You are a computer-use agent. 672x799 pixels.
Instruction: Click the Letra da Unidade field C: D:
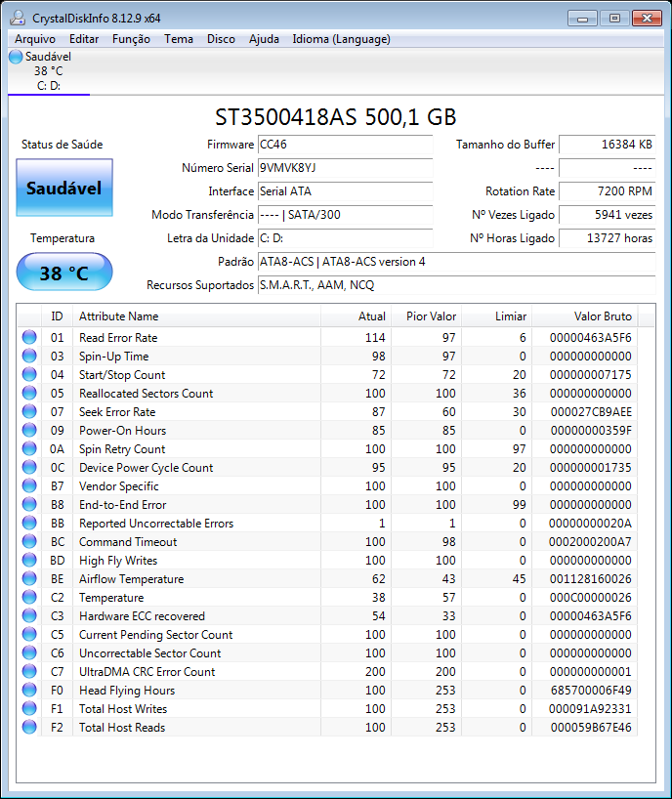point(346,238)
